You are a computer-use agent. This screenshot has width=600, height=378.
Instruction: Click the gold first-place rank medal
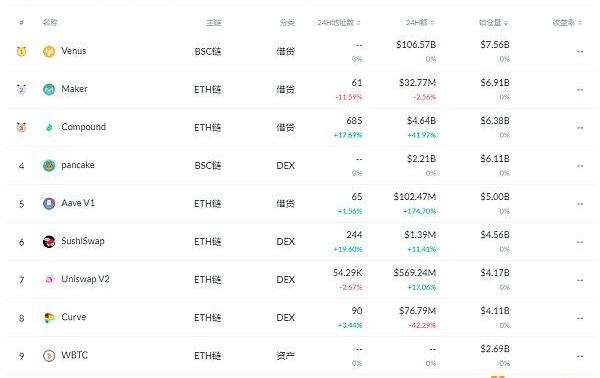click(x=21, y=51)
